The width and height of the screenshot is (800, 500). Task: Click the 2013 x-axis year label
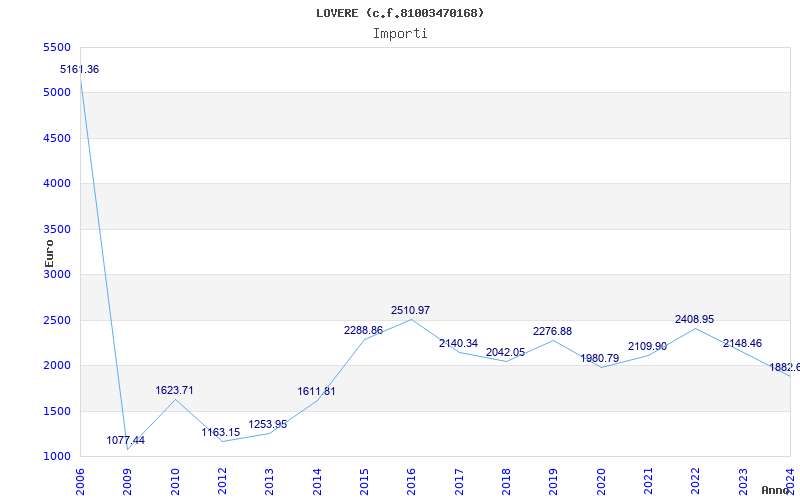pos(269,482)
